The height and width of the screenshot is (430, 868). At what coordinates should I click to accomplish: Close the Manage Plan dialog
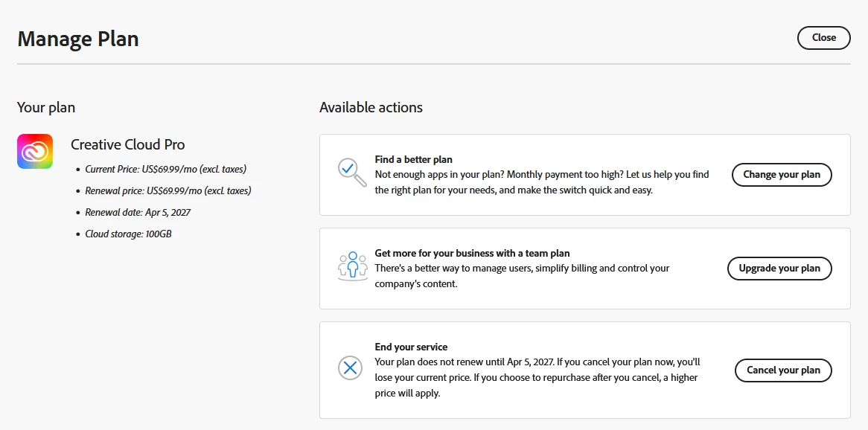click(823, 38)
